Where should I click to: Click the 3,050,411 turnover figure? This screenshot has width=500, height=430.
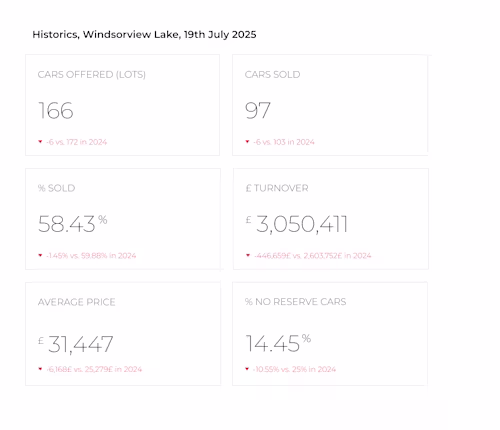pos(302,224)
